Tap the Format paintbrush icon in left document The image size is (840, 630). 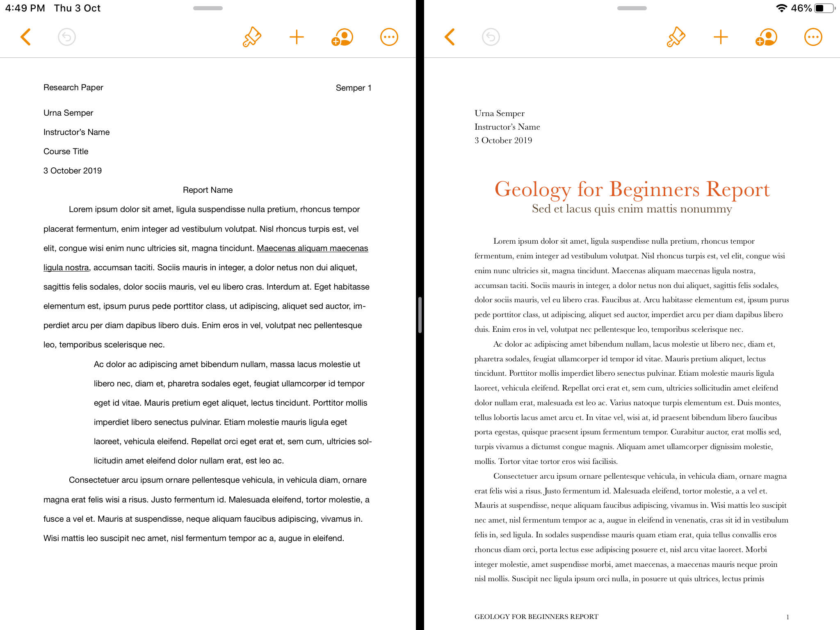click(252, 37)
